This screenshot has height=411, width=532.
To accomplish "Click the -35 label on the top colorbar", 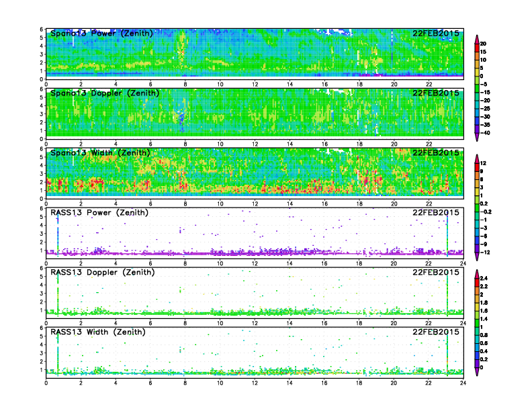I will 485,125.
